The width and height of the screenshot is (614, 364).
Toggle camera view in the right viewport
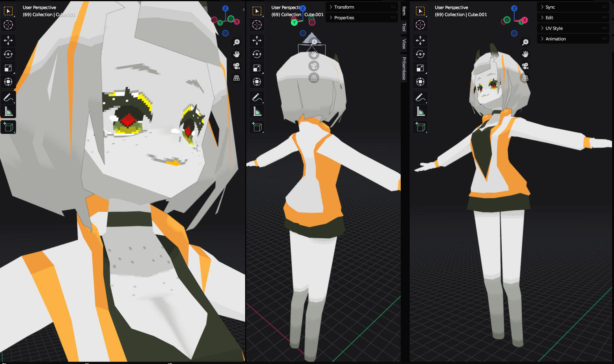[525, 66]
